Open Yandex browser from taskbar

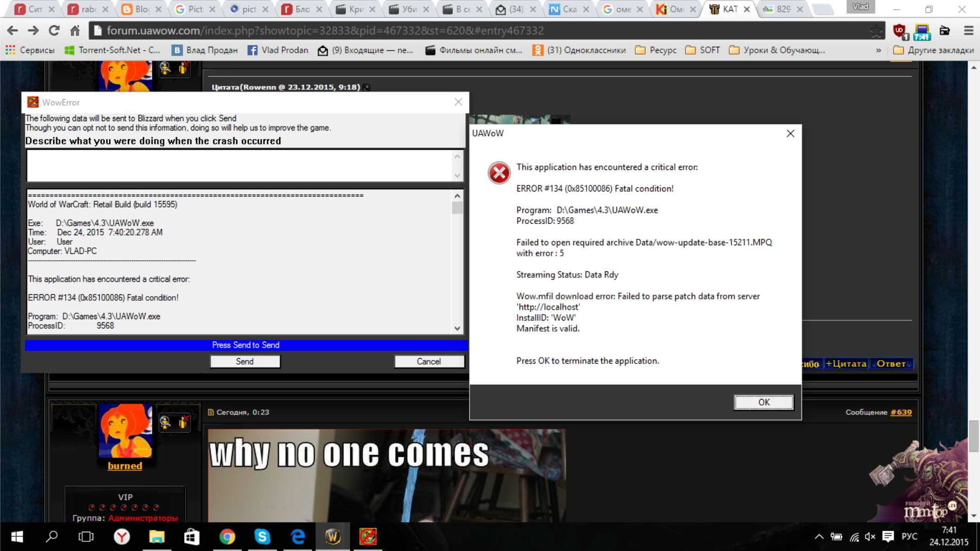pyautogui.click(x=122, y=536)
